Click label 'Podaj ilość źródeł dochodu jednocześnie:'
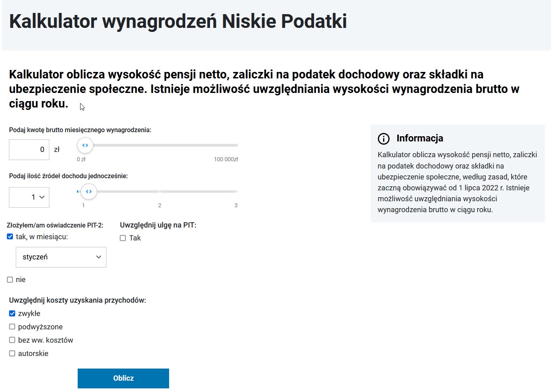The height and width of the screenshot is (392, 551). [x=68, y=176]
